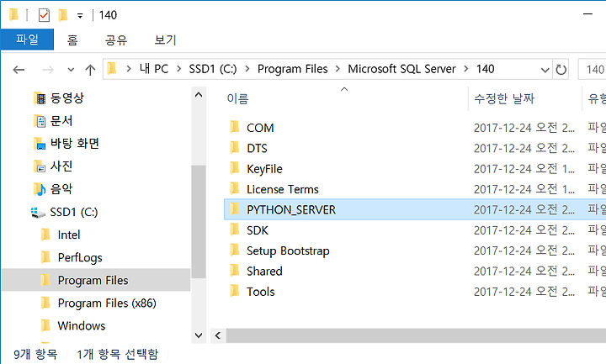606x364 pixels.
Task: Click navigation pane scroll up arrow
Action: pyautogui.click(x=199, y=95)
